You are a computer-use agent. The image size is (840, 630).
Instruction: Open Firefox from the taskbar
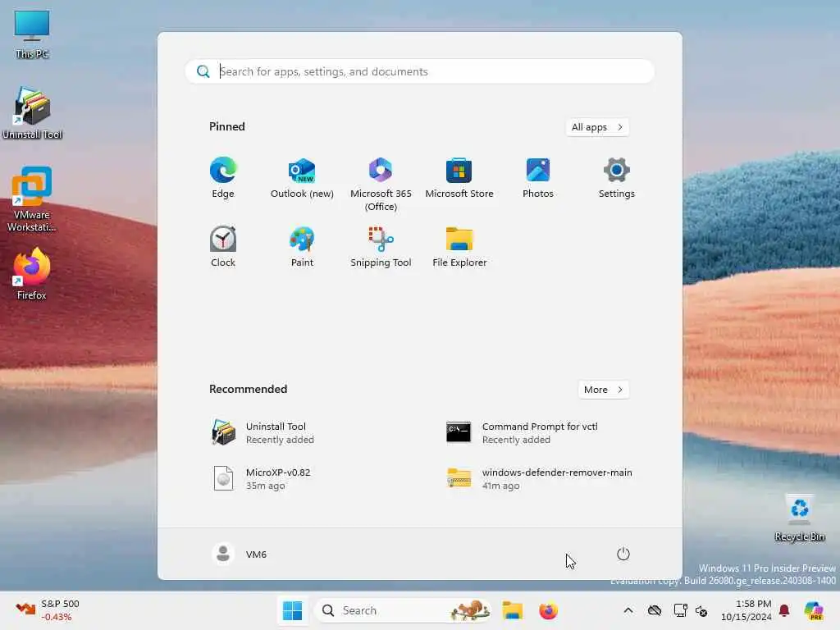click(x=548, y=610)
